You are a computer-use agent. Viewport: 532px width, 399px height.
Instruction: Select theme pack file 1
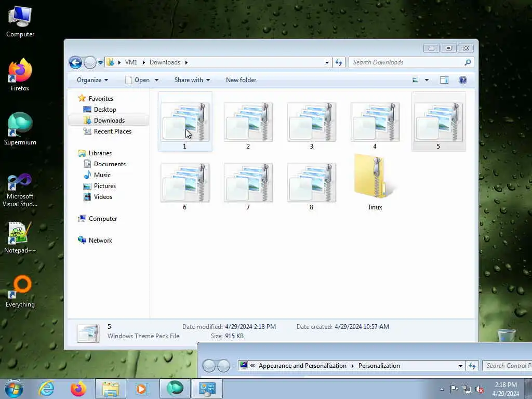[x=185, y=122]
